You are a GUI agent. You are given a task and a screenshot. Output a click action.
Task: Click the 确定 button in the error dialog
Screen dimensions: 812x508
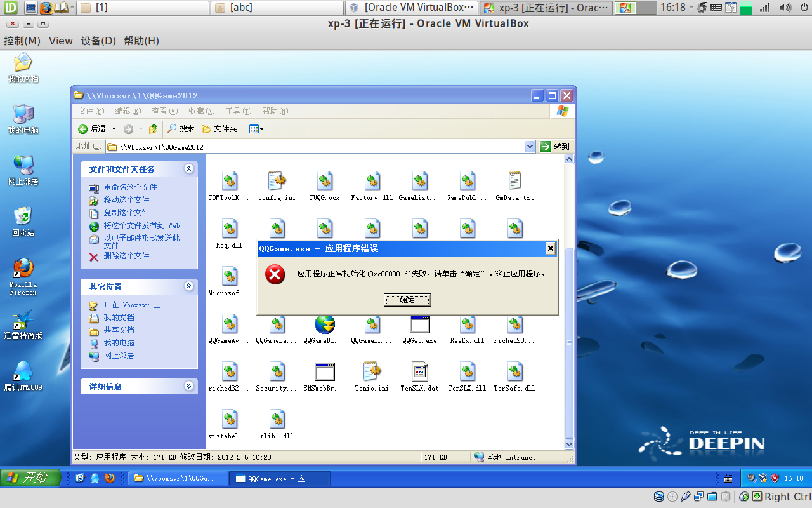click(x=407, y=300)
